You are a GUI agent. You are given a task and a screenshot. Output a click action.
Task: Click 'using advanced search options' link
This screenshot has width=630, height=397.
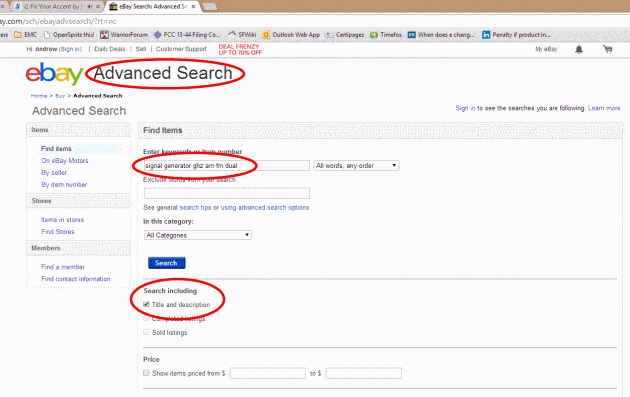[x=265, y=208]
